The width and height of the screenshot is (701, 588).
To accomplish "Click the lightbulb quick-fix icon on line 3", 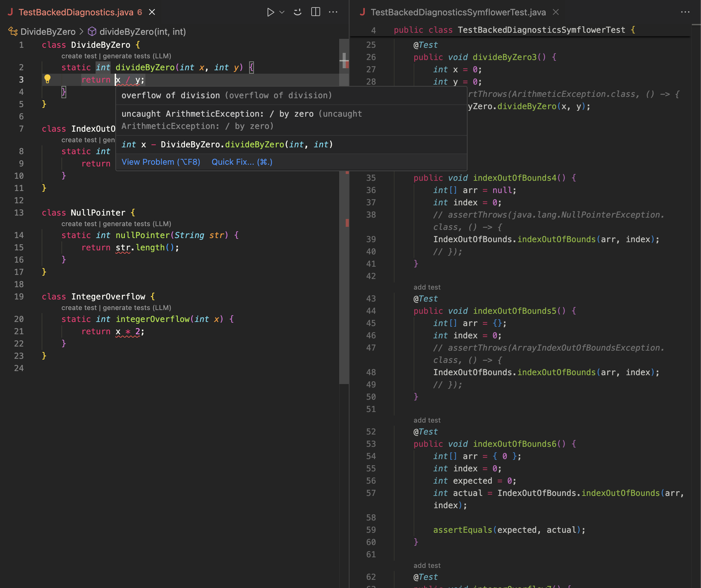I will coord(47,79).
